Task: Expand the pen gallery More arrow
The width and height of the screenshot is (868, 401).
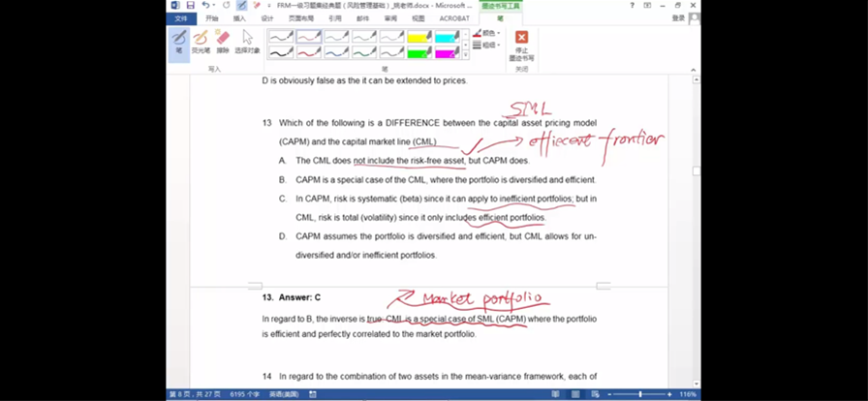Action: point(466,55)
